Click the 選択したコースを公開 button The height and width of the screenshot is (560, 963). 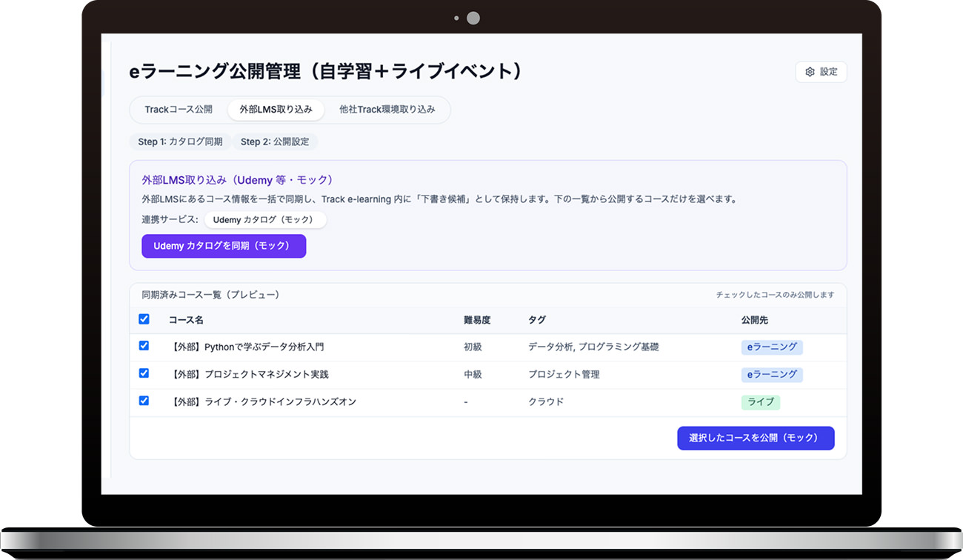[756, 438]
